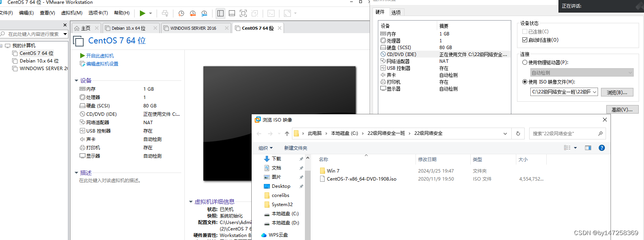
Task: Open the 组织 dropdown menu
Action: [265, 148]
